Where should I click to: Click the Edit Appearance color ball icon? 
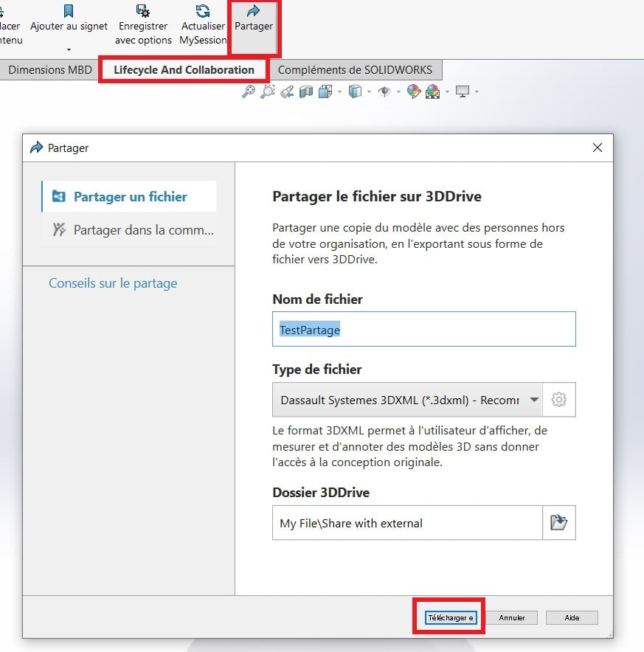[x=414, y=91]
